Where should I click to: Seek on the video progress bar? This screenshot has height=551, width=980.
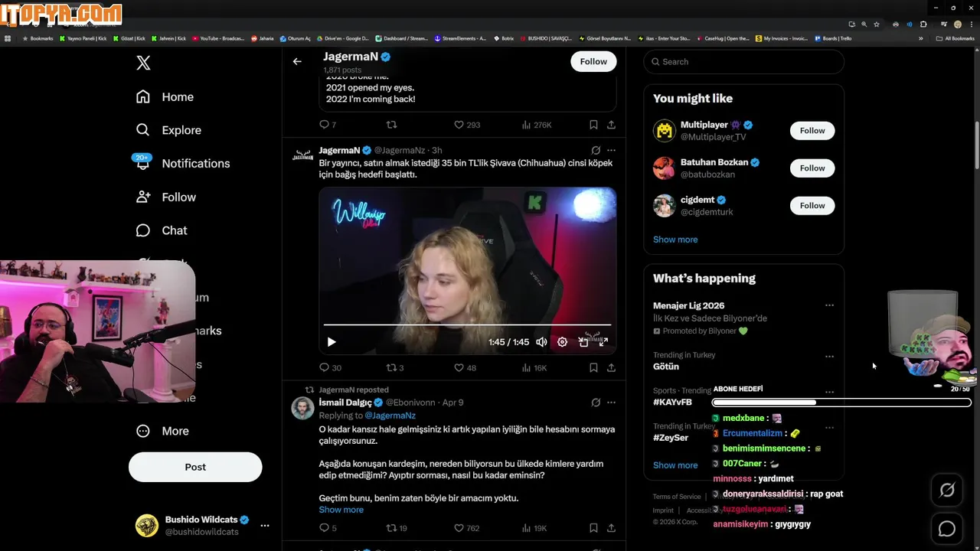coord(467,325)
